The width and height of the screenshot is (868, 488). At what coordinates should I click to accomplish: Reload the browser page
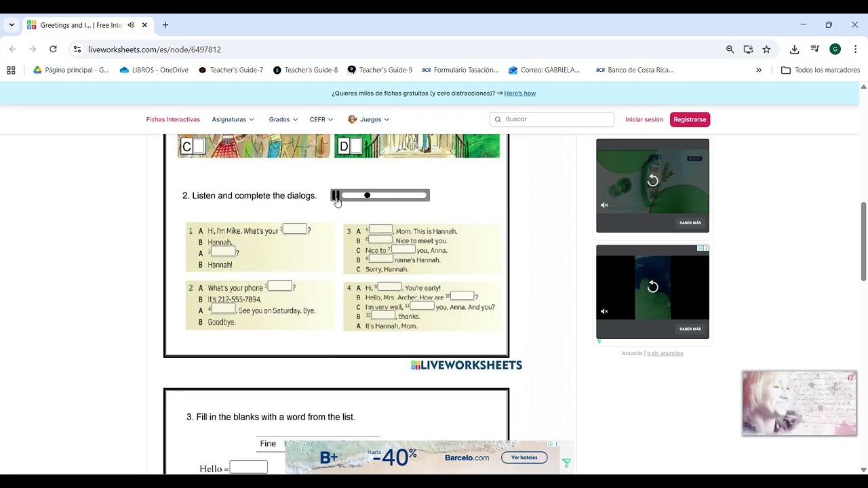click(x=53, y=49)
